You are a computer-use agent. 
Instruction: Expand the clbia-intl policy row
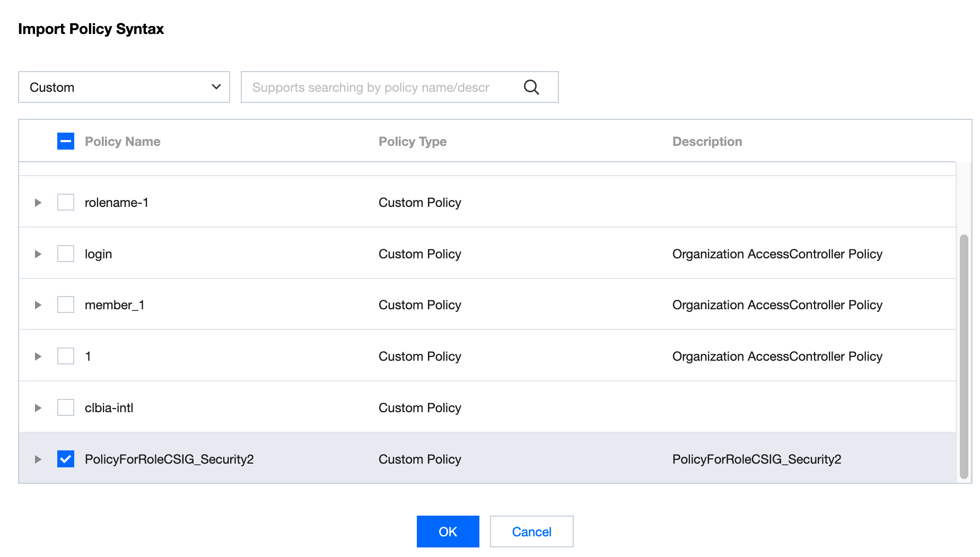point(38,408)
